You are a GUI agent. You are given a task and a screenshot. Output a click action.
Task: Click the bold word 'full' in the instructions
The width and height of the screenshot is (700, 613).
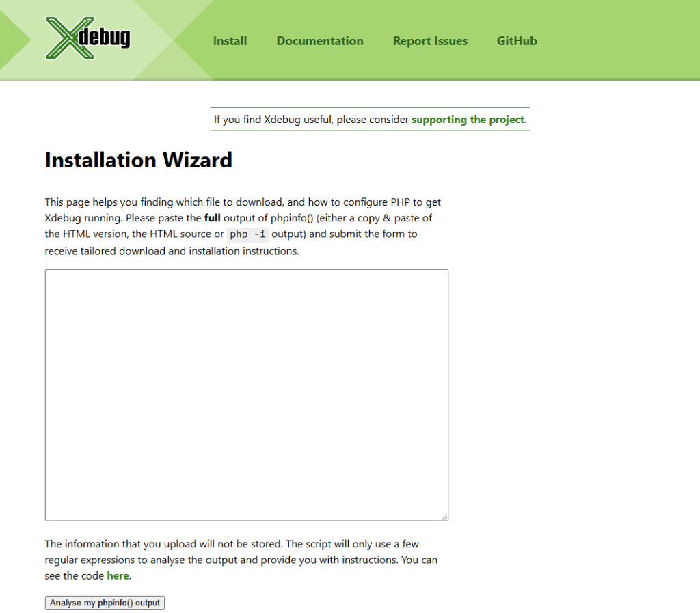(x=213, y=219)
